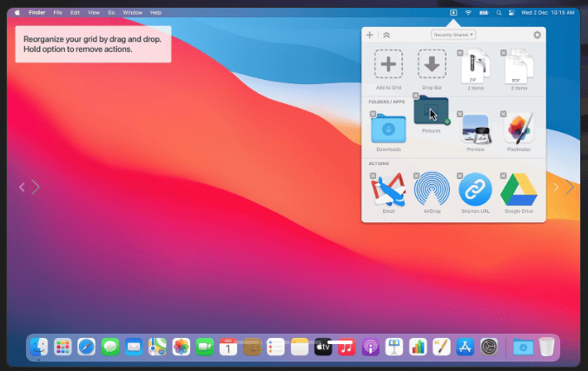Viewport: 588px width, 371px height.
Task: Remove the Email action with its X
Action: pos(373,176)
